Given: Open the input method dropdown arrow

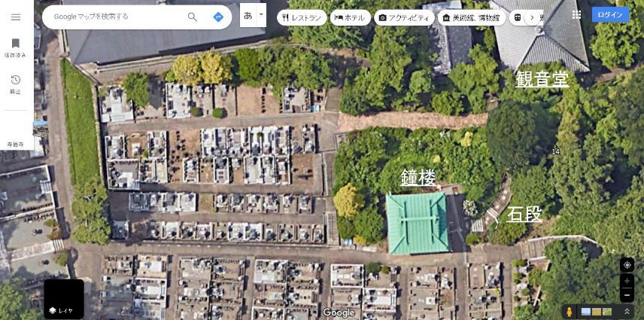Looking at the screenshot, I should pos(261,15).
